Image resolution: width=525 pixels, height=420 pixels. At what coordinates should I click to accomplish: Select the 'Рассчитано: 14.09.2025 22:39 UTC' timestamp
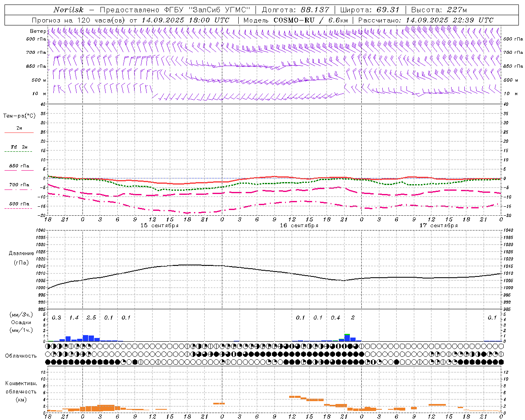pyautogui.click(x=426, y=20)
